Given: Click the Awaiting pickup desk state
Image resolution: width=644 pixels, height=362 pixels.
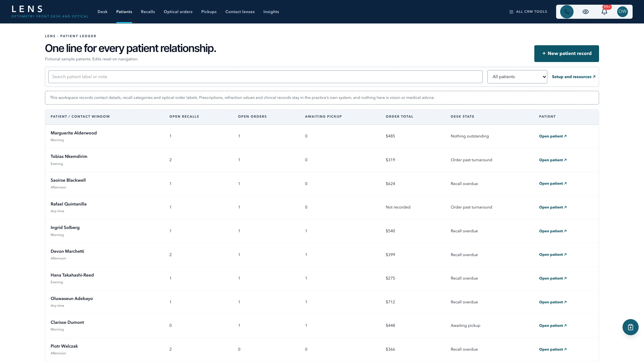Looking at the screenshot, I should pyautogui.click(x=465, y=325).
